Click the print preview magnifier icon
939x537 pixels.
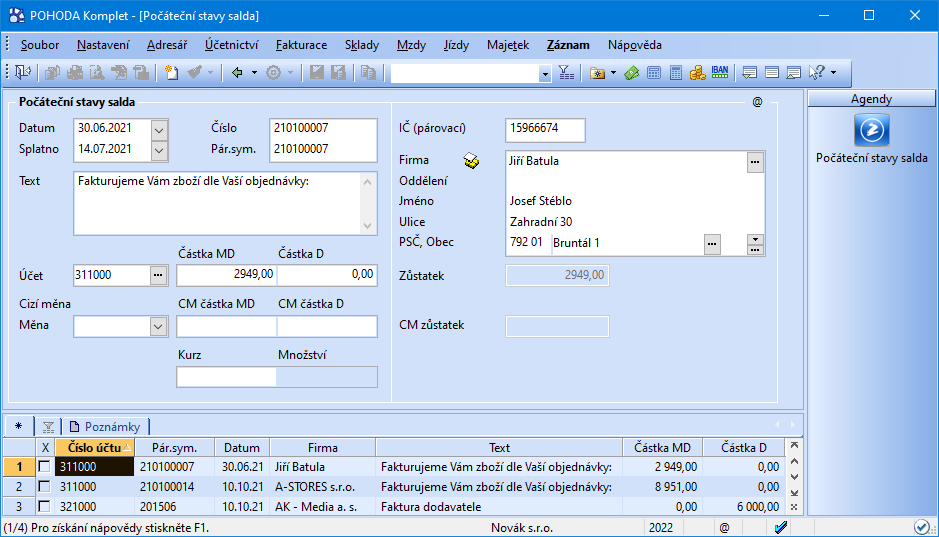96,73
